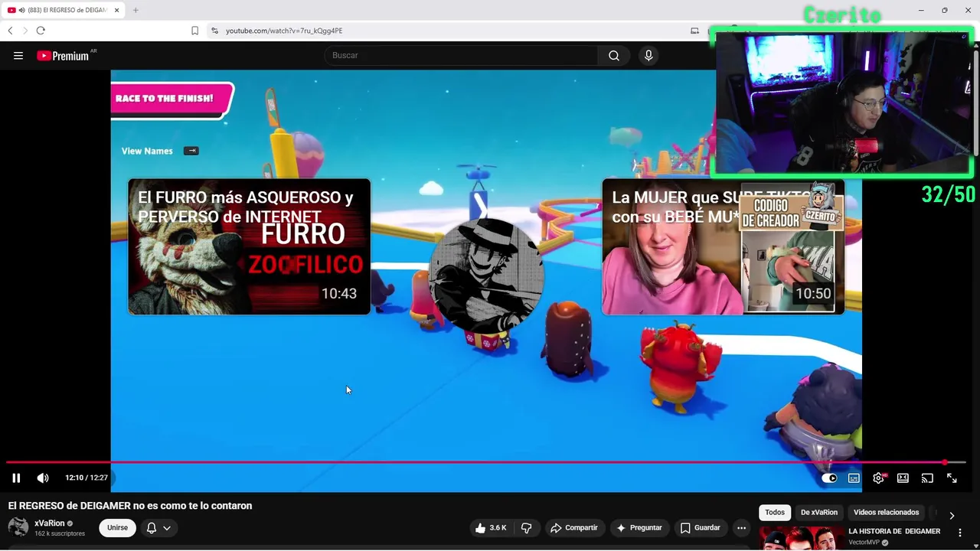Open notification bell dropdown for xVaRion
980x551 pixels.
click(158, 527)
